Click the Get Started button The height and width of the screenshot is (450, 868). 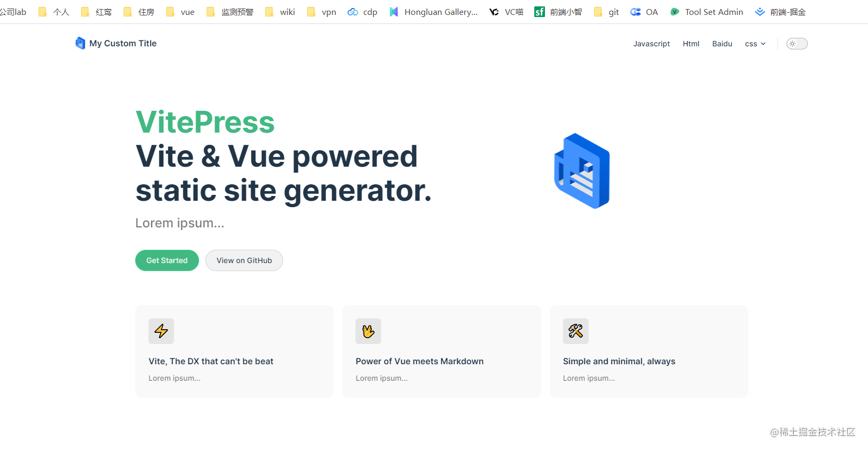(167, 260)
